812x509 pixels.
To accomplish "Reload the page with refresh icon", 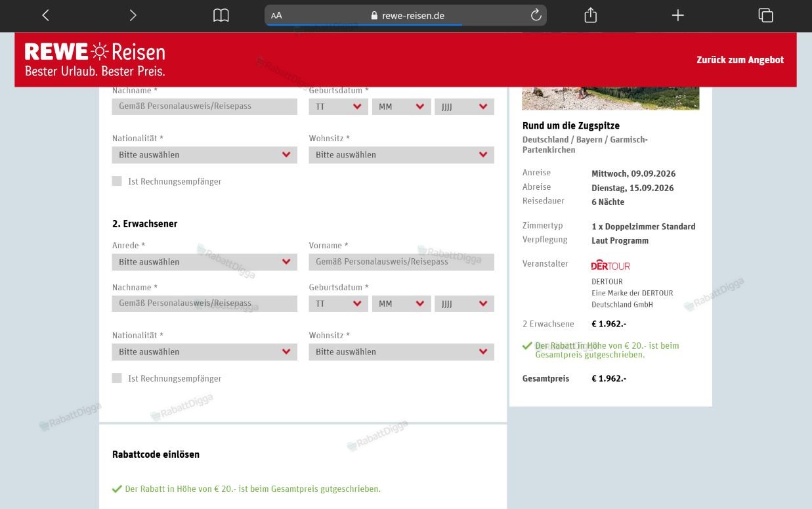I will click(536, 15).
